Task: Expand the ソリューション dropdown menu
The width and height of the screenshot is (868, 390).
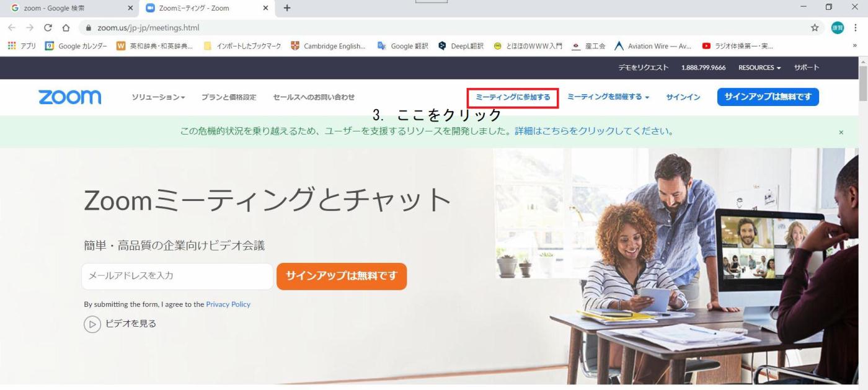Action: tap(159, 97)
